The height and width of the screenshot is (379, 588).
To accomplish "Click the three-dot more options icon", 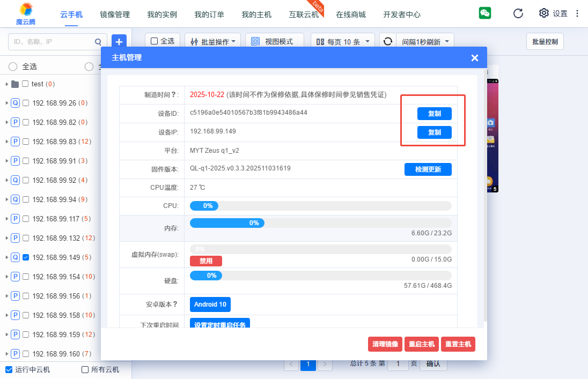I will (577, 13).
